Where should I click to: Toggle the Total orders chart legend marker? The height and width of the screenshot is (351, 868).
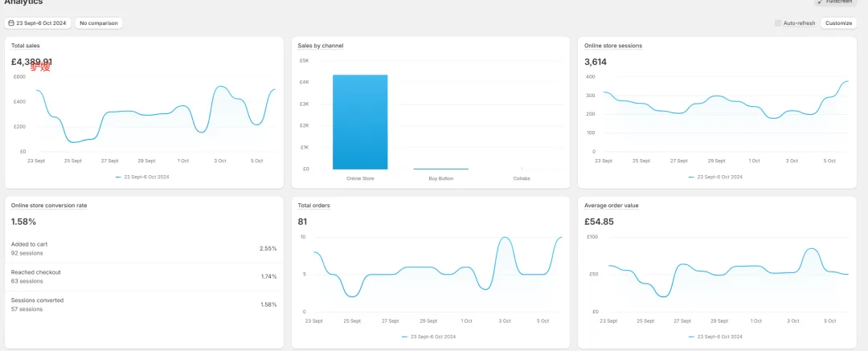pos(405,337)
